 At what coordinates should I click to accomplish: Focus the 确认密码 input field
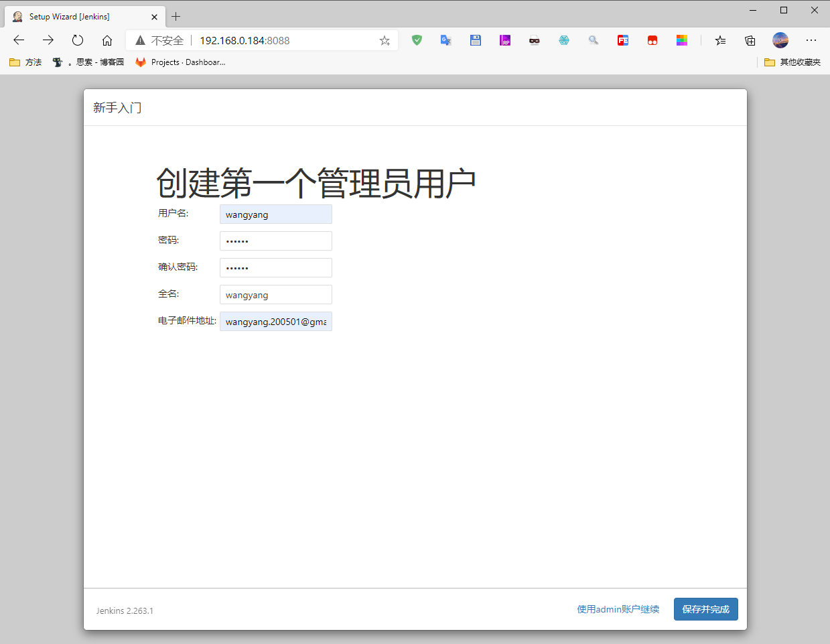tap(276, 268)
